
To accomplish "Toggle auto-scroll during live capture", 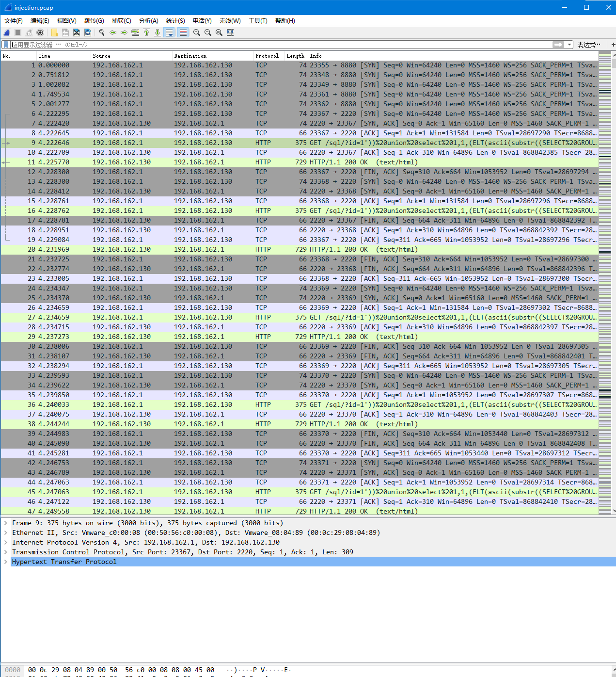I will pyautogui.click(x=169, y=32).
